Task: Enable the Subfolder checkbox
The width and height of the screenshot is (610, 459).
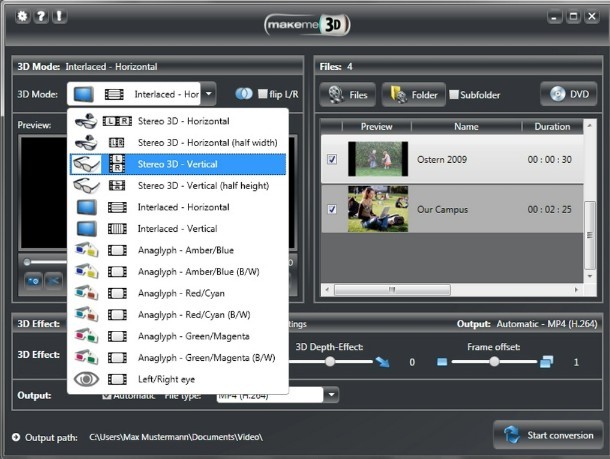Action: click(x=454, y=95)
